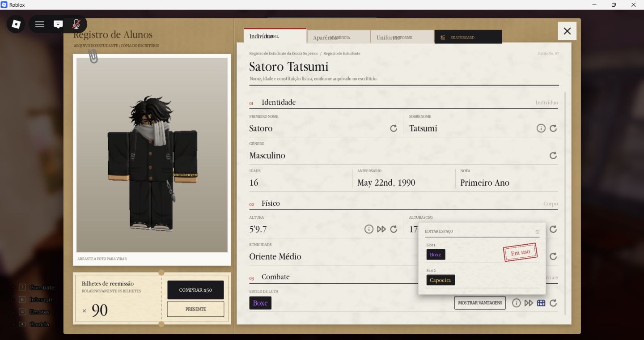Fast-forward reroll the height 5'9.7
The height and width of the screenshot is (340, 644).
(x=381, y=229)
